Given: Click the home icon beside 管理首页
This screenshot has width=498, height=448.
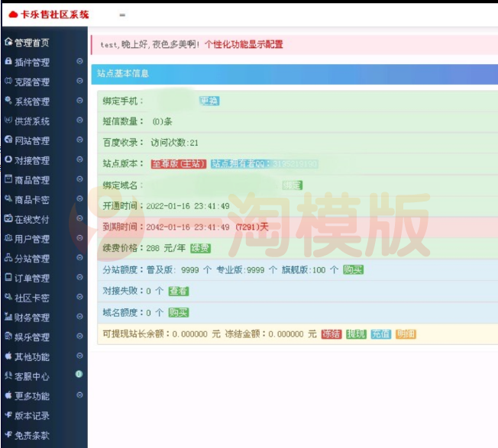Looking at the screenshot, I should click(x=8, y=41).
